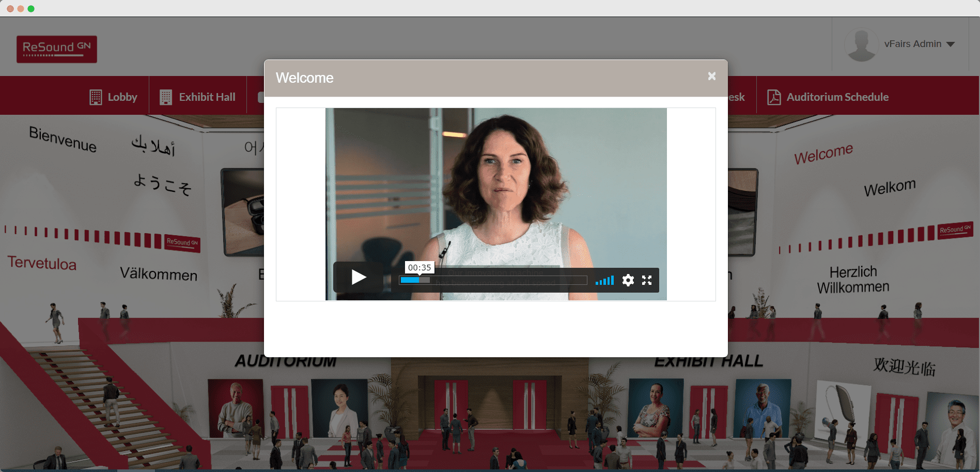Enter fullscreen mode on the video
980x472 pixels.
click(647, 280)
